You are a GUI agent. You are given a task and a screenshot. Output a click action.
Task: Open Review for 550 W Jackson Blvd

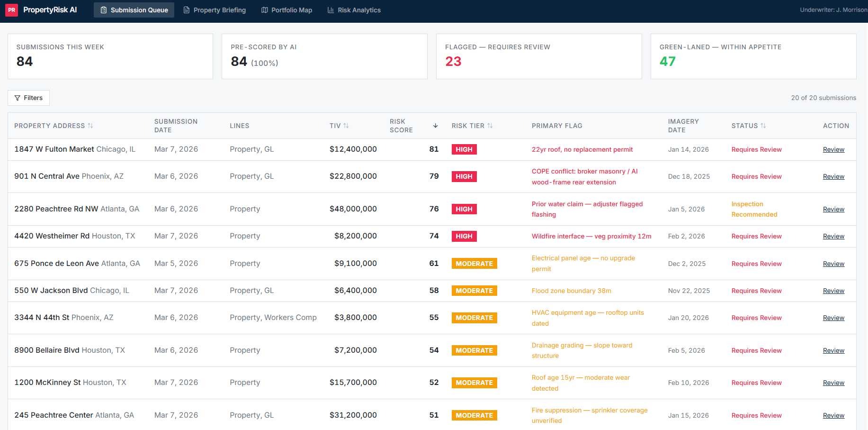833,291
